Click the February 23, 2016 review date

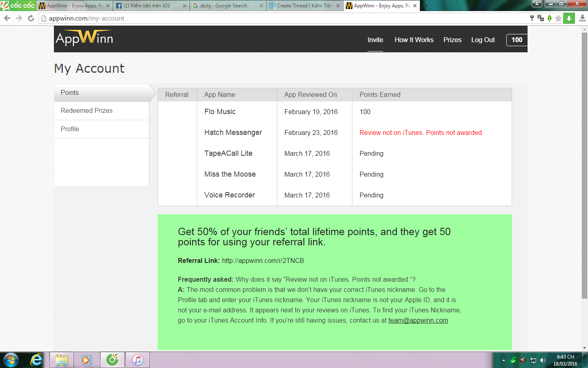click(x=311, y=132)
